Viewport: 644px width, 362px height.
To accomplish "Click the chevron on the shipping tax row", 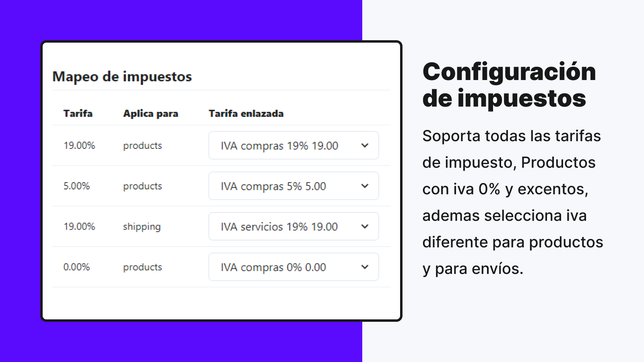I will click(x=364, y=226).
